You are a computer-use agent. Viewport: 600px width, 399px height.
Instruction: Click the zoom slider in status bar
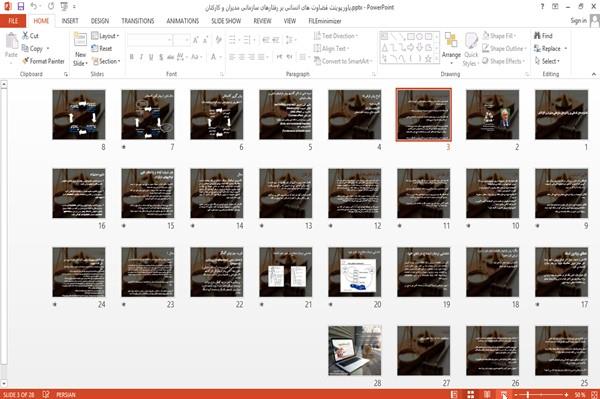(541, 394)
